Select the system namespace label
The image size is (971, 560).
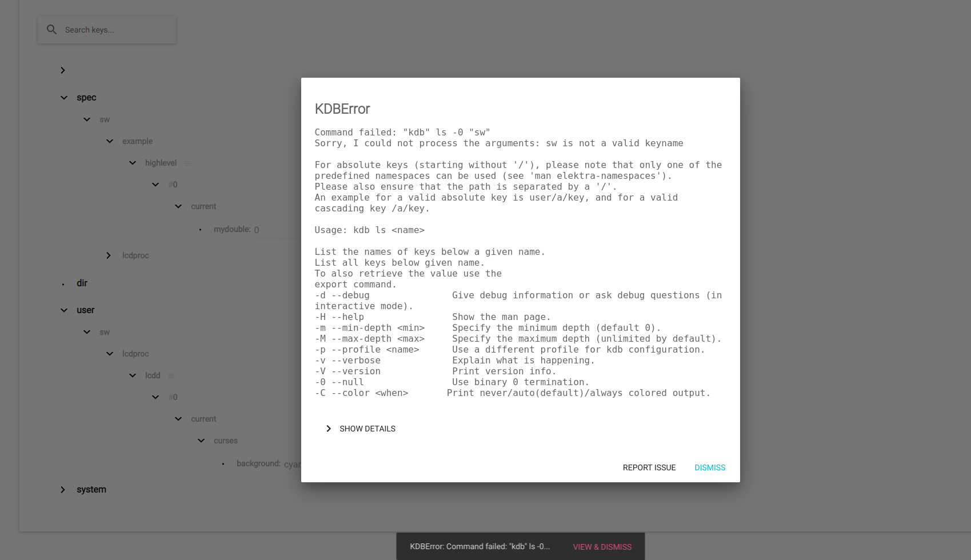(x=91, y=490)
